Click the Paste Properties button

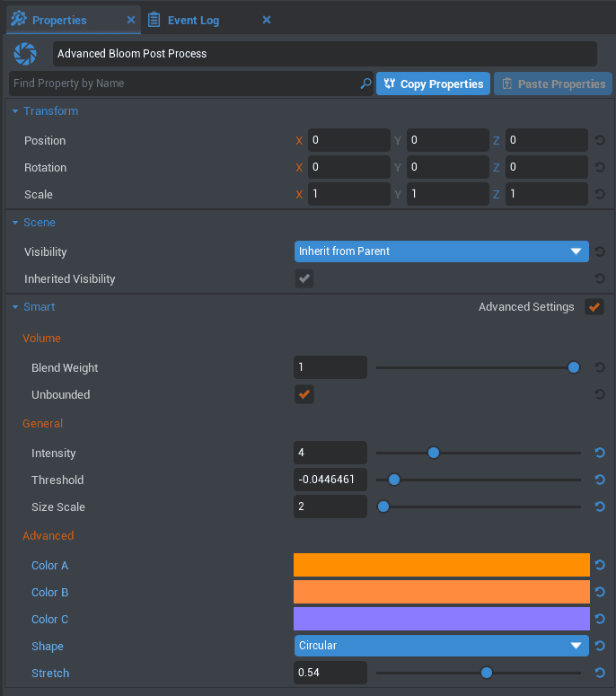coord(552,84)
